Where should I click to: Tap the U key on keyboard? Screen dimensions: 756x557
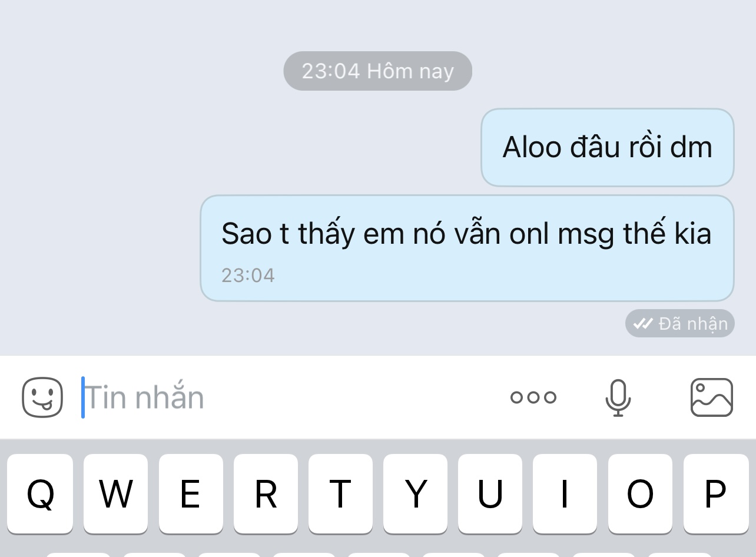click(x=490, y=493)
